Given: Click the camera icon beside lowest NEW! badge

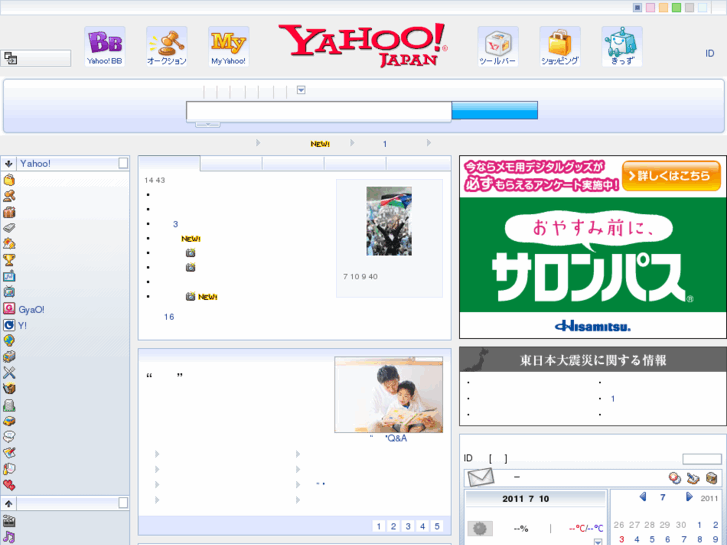Looking at the screenshot, I should [190, 296].
